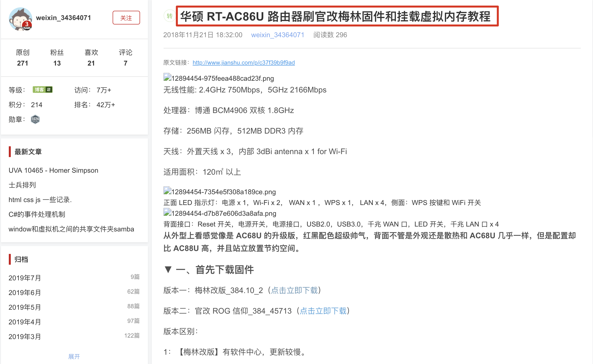Viewport: 593px width, 364px height.
Task: Open the C#的事件处理机制 article
Action: click(x=37, y=214)
